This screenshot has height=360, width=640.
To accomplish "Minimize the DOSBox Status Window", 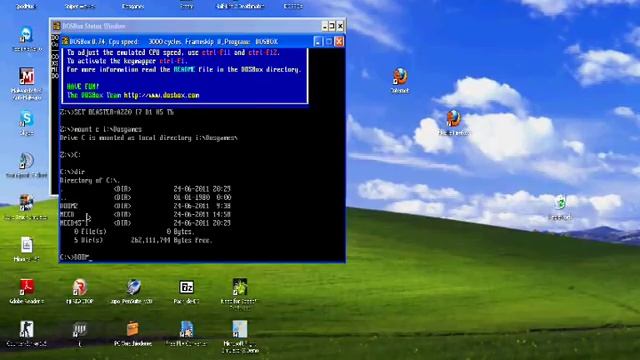I will pos(324,26).
